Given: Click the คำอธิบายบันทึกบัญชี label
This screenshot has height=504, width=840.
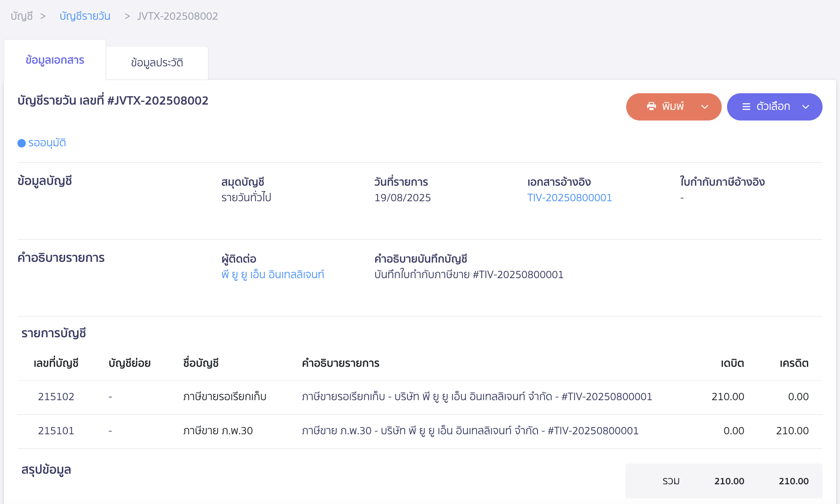Looking at the screenshot, I should pos(421,259).
